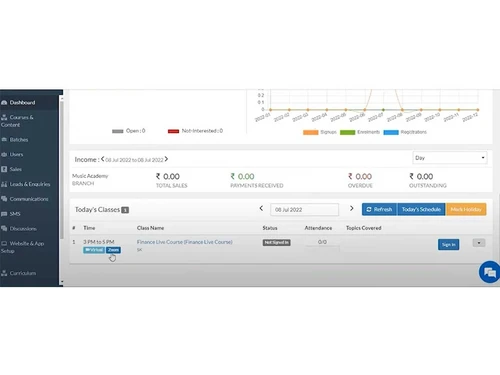Open Communications in the sidebar
This screenshot has width=500, height=375.
point(29,199)
